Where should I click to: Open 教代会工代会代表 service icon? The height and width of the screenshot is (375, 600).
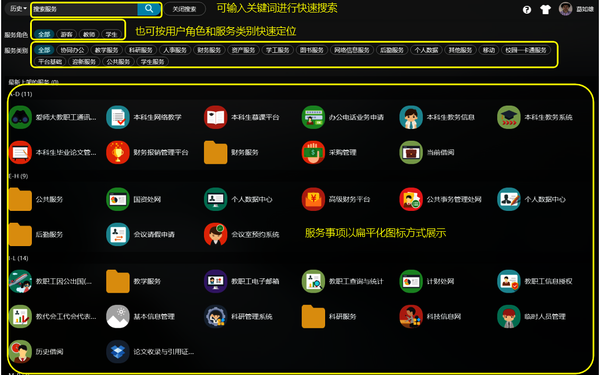click(20, 316)
